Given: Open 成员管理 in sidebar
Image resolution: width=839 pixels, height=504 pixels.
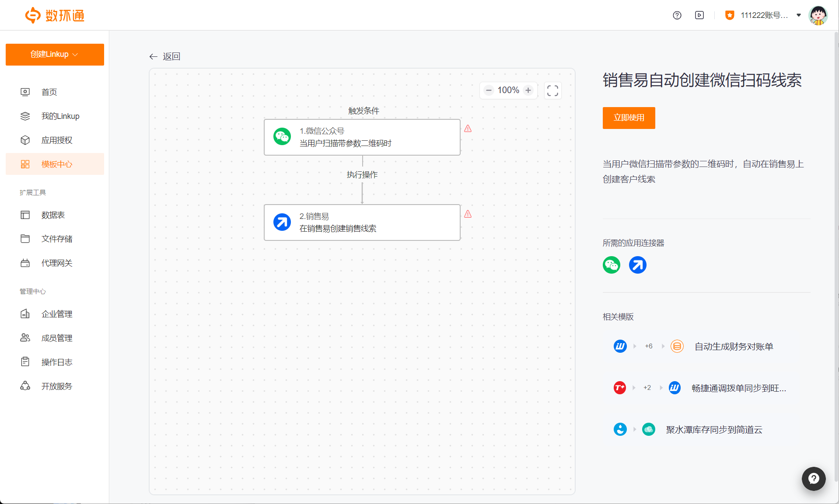Looking at the screenshot, I should (x=55, y=338).
